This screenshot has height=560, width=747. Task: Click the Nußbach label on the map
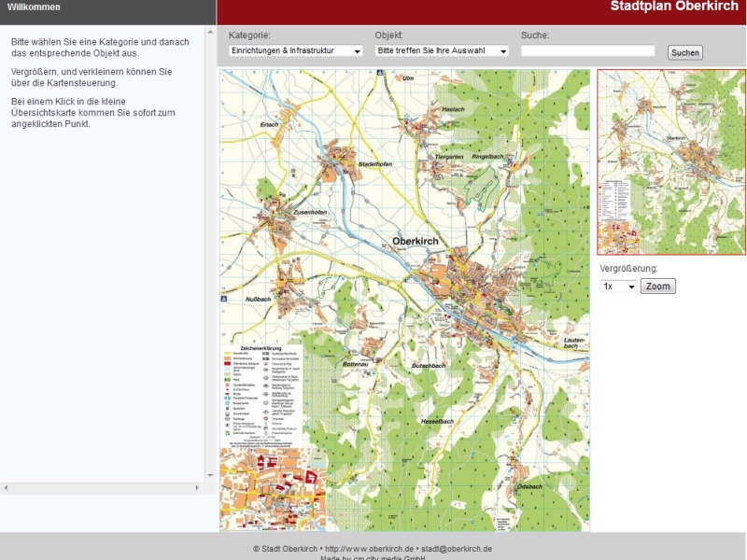[x=259, y=299]
